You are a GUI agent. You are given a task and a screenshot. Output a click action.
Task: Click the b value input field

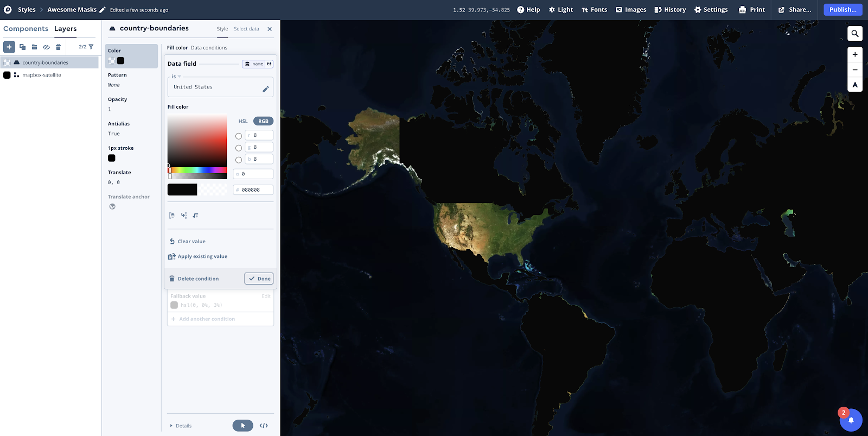(259, 159)
